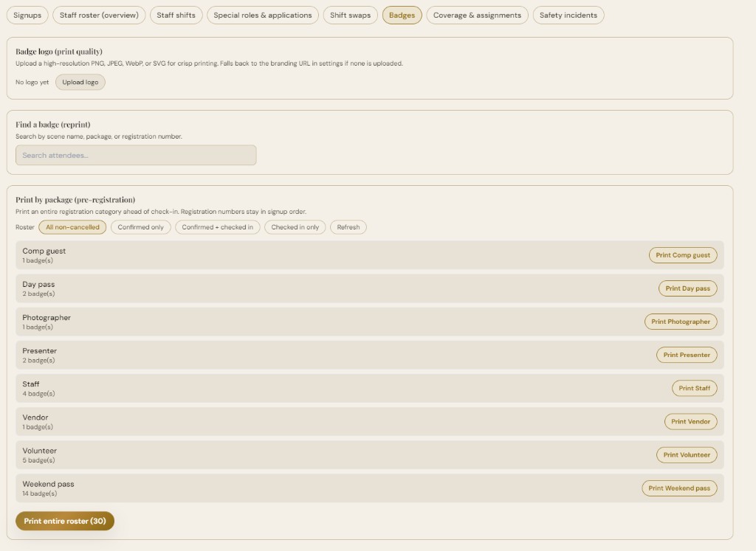Image resolution: width=756 pixels, height=551 pixels.
Task: Filter roster by Confirmed only
Action: [x=141, y=227]
